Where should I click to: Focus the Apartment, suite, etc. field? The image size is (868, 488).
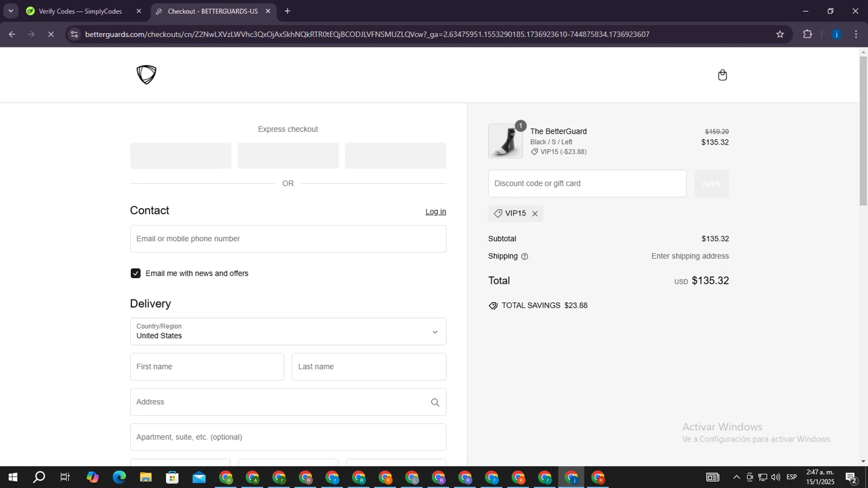(x=288, y=437)
